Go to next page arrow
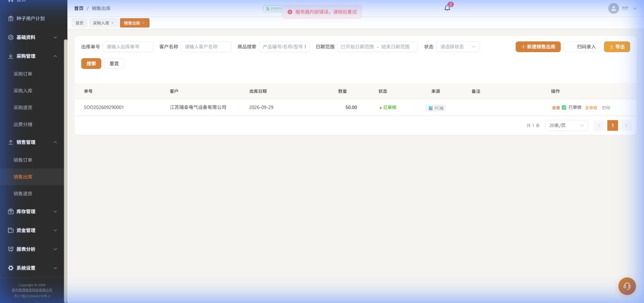The height and width of the screenshot is (303, 644). point(626,125)
